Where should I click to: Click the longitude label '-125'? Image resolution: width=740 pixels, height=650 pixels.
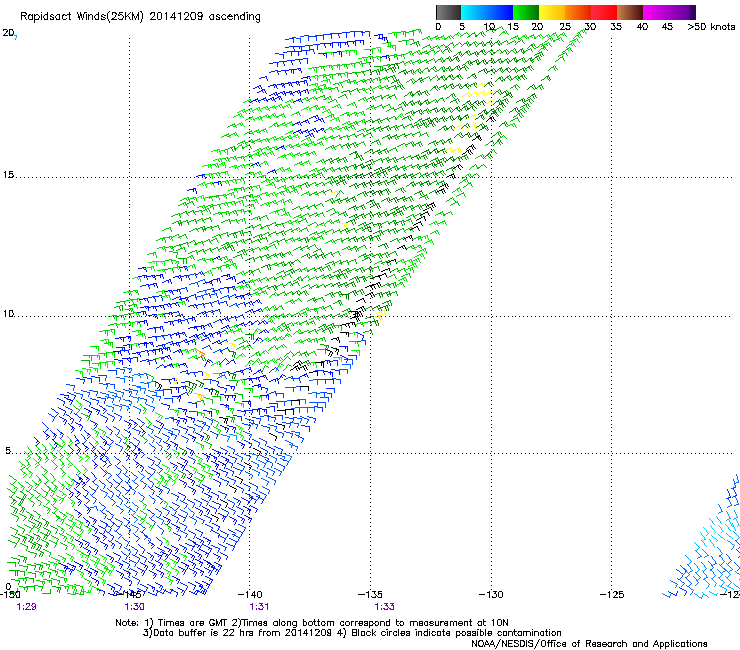click(612, 594)
